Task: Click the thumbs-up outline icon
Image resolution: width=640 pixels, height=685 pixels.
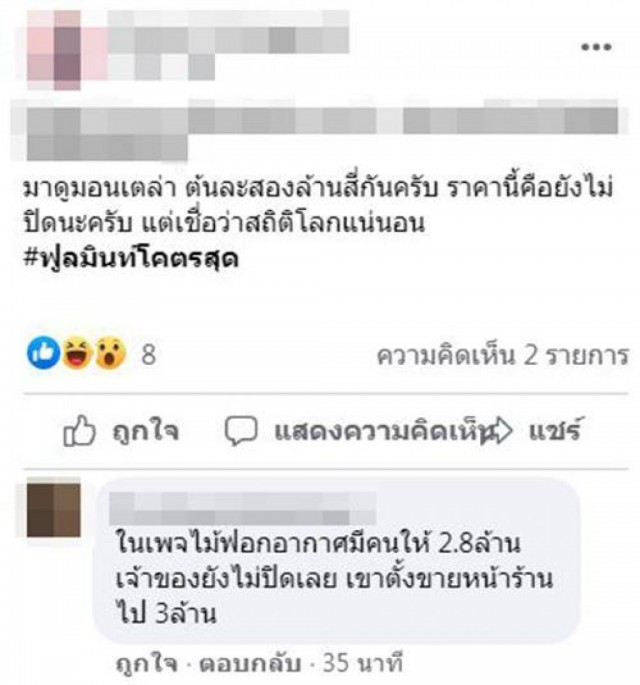Action: [79, 431]
